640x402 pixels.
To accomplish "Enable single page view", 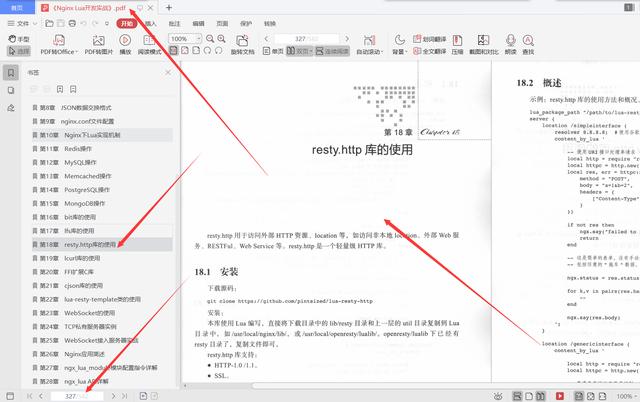I will (273, 51).
